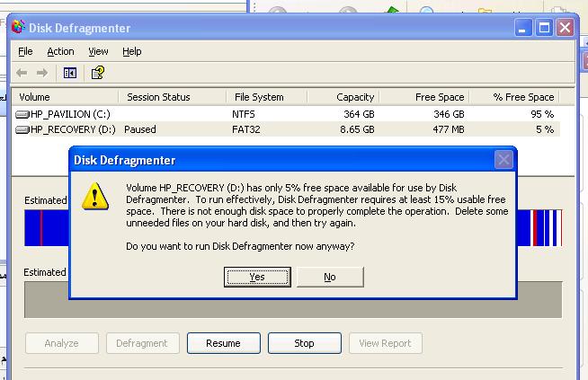588x380 pixels.
Task: Click Yes to run defragmenter anyway
Action: [257, 277]
